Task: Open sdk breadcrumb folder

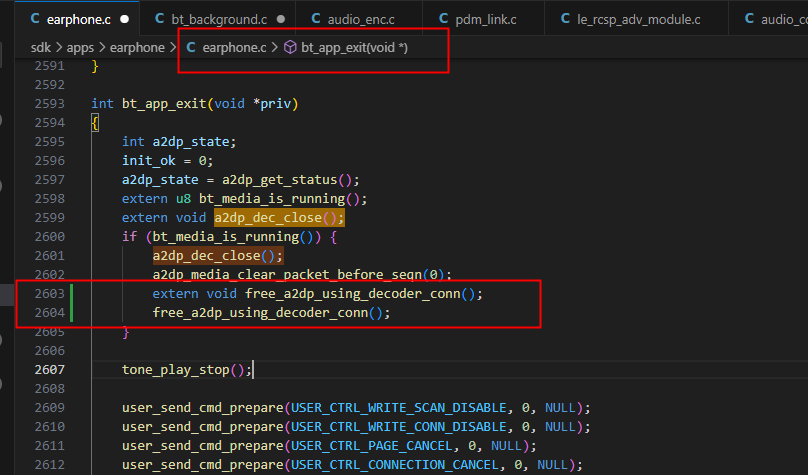Action: [x=41, y=47]
